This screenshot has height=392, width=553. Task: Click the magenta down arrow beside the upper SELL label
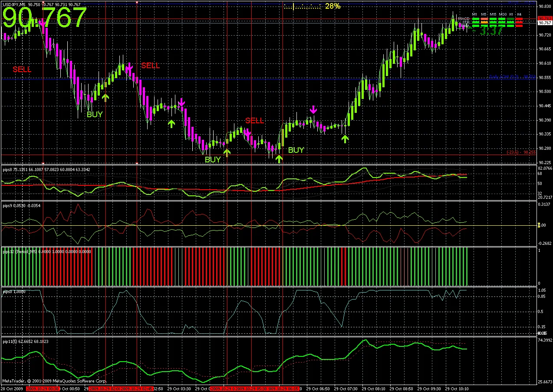[x=129, y=68]
